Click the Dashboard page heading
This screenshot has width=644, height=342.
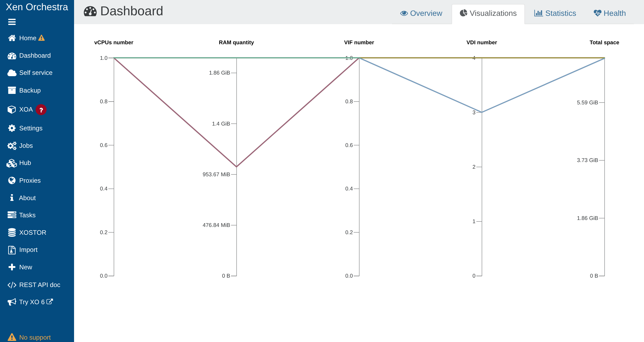coord(131,11)
